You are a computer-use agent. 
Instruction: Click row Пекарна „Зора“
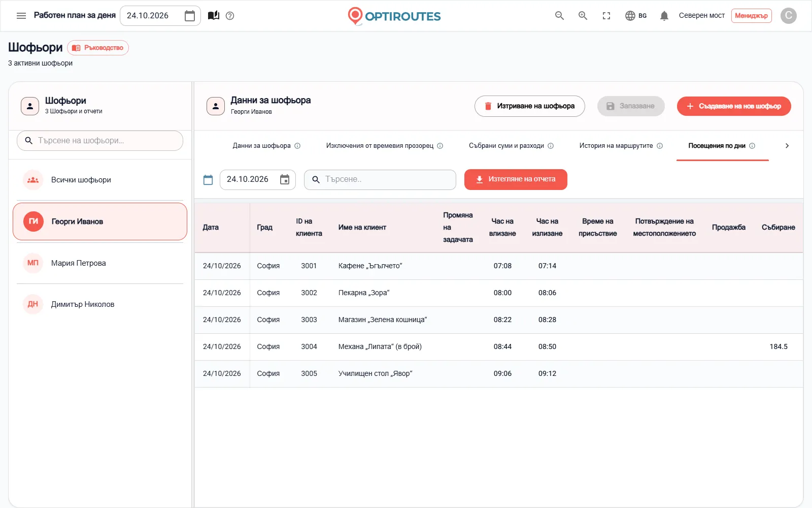click(x=498, y=293)
